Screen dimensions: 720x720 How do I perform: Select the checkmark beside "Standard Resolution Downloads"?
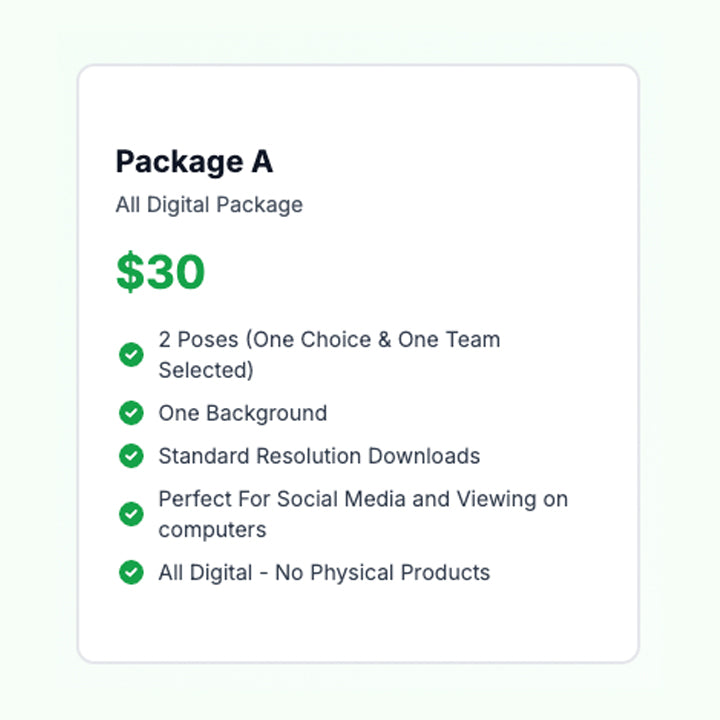point(131,456)
